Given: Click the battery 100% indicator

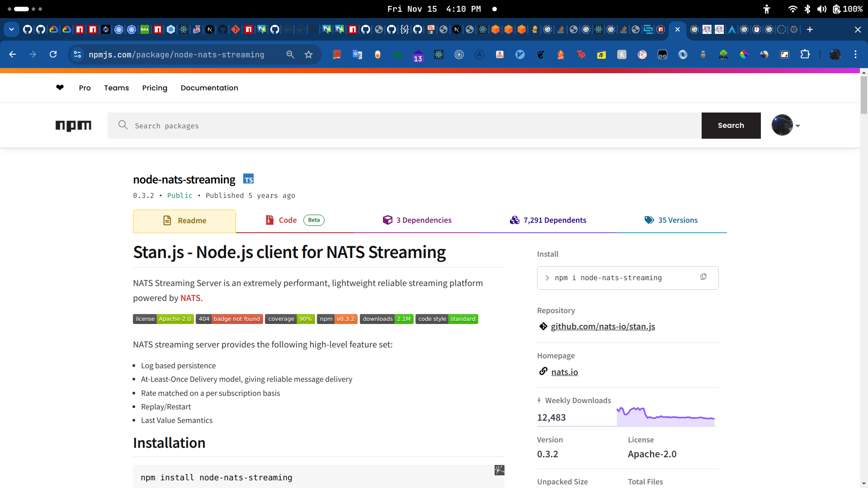Looking at the screenshot, I should point(847,9).
